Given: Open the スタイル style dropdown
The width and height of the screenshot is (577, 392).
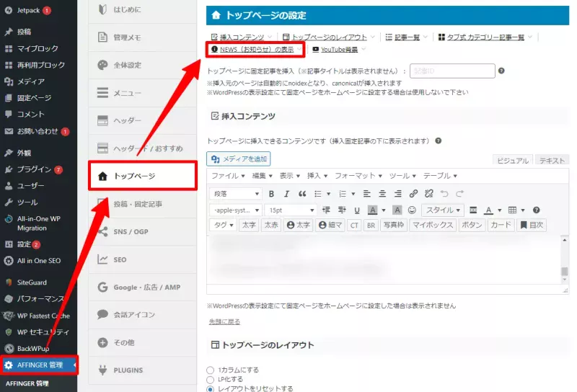Looking at the screenshot, I should click(x=443, y=210).
